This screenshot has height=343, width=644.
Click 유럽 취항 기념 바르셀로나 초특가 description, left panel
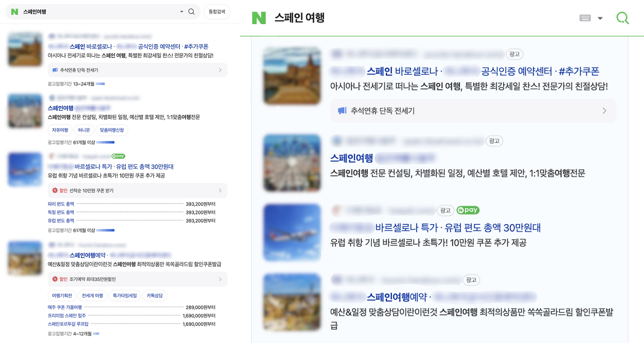tap(106, 176)
